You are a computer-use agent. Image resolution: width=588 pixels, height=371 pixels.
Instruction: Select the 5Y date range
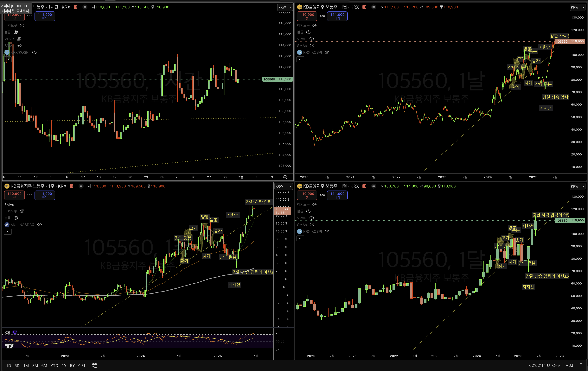pos(72,365)
